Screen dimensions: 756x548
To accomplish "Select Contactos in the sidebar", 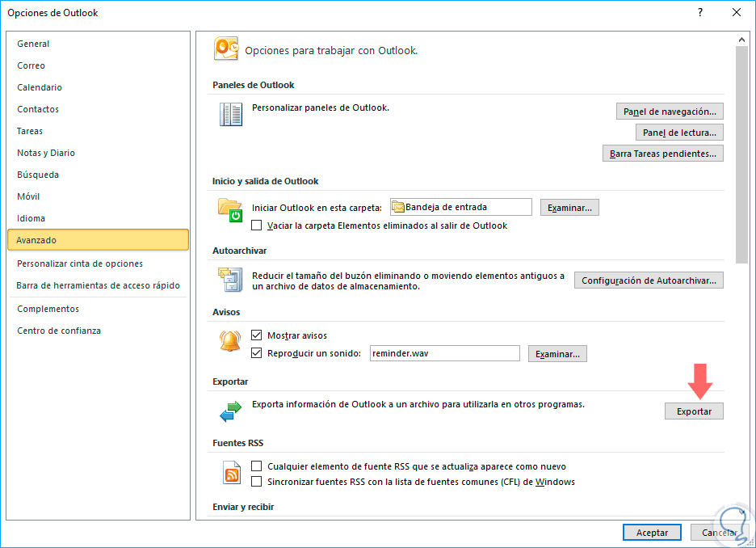I will click(98, 109).
